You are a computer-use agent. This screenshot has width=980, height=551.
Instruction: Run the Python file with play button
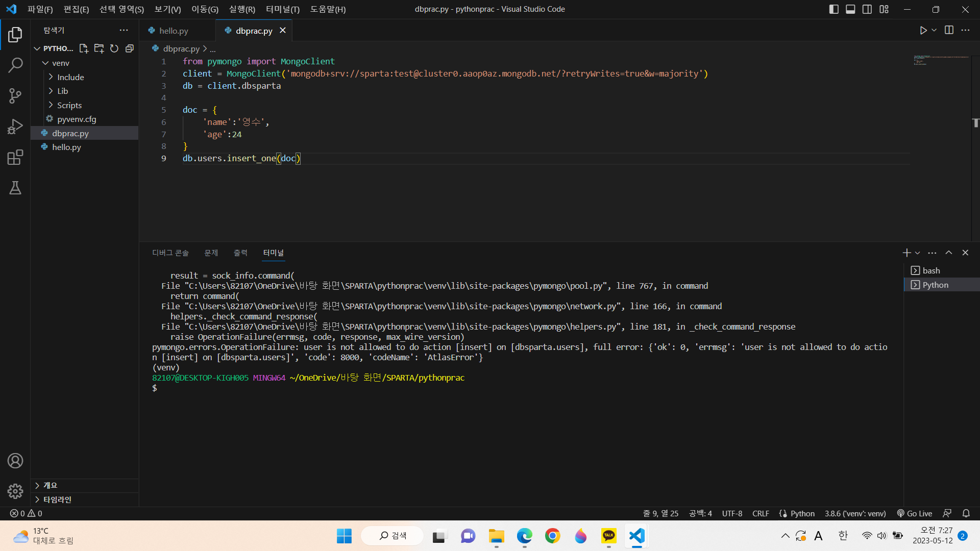[923, 31]
